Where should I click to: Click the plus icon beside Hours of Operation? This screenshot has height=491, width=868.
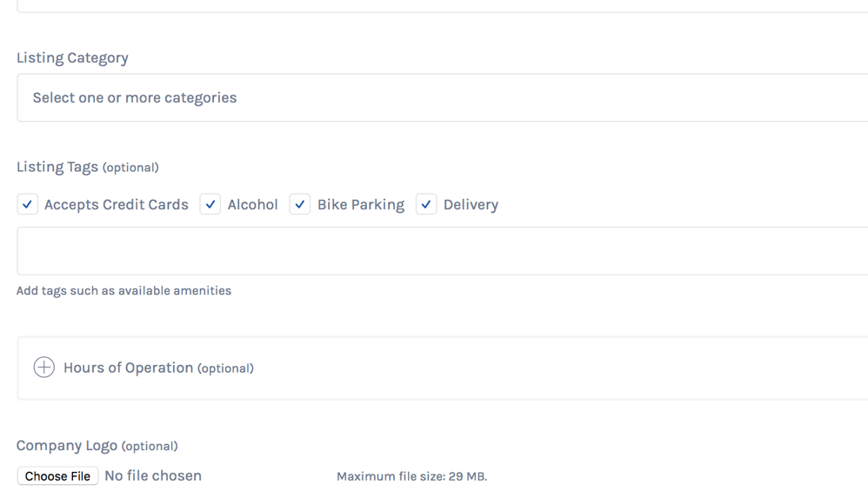click(43, 367)
